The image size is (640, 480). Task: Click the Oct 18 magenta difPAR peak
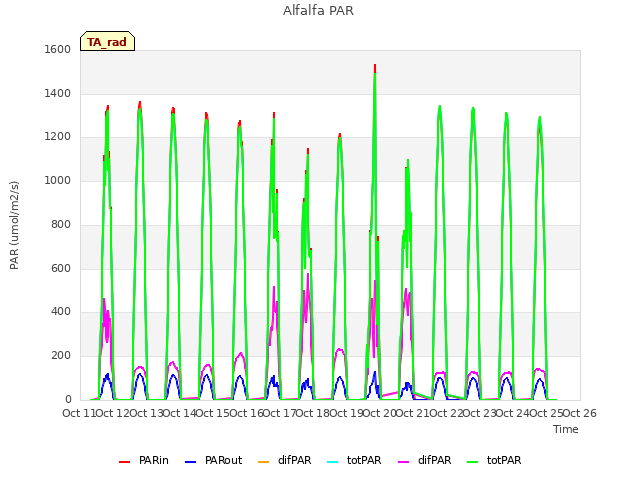[308, 274]
